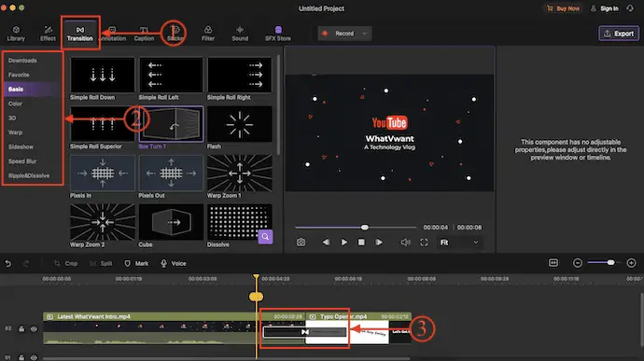The image size is (644, 361).
Task: Stop the preview playback
Action: pos(361,243)
